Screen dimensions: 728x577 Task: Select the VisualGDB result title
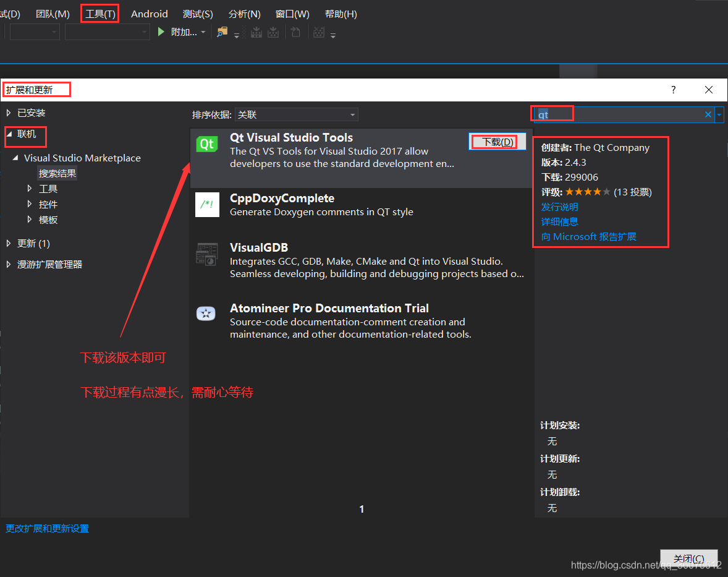point(259,247)
